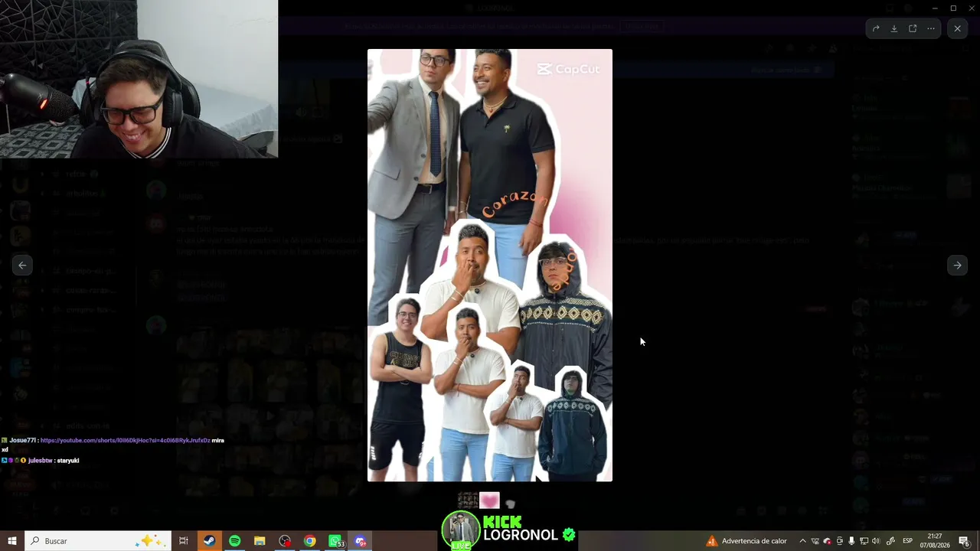Viewport: 980px width, 551px height.
Task: Select the pink thumbnail below the image
Action: tap(489, 500)
